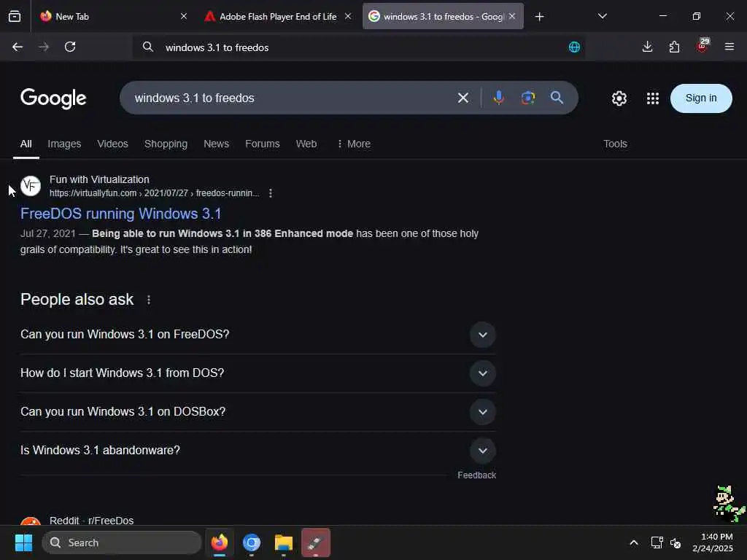The width and height of the screenshot is (747, 560).
Task: Show hidden system tray icons
Action: click(x=634, y=542)
